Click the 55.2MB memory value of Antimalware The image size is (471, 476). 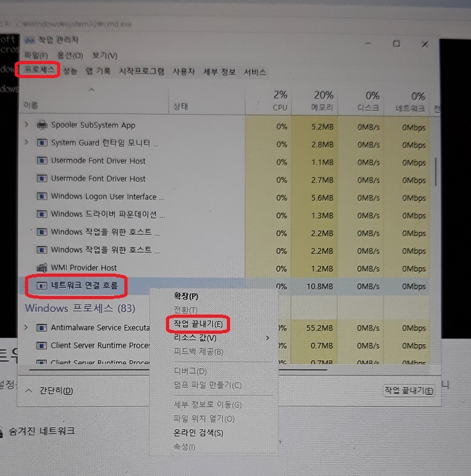[320, 328]
